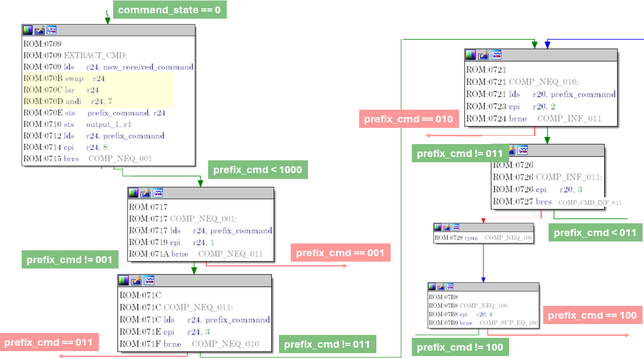Click the 'COMP_NEQ_010:' label at ROM:0721
Image resolution: width=644 pixels, height=359 pixels.
coord(544,82)
